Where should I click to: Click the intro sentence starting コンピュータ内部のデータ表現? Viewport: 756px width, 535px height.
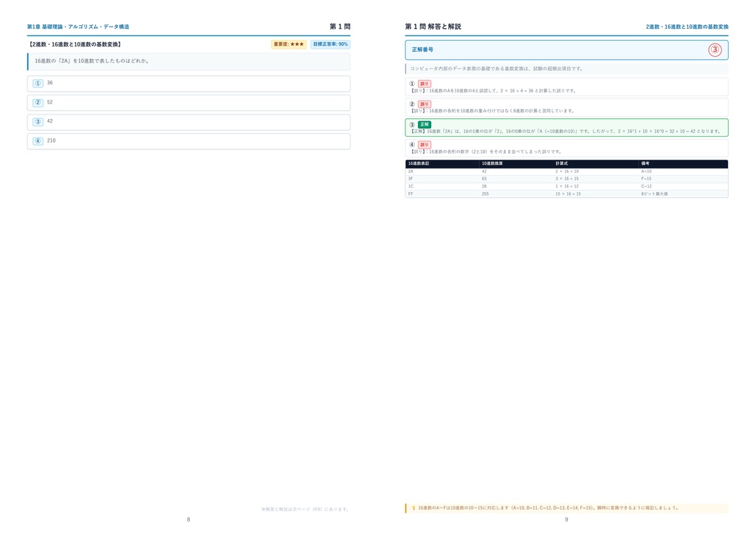[497, 69]
